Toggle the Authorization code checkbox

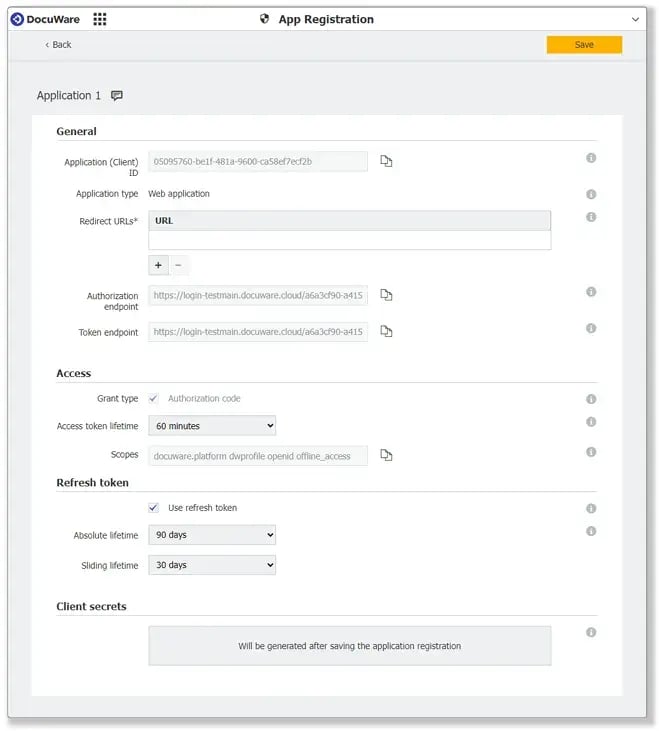click(153, 399)
